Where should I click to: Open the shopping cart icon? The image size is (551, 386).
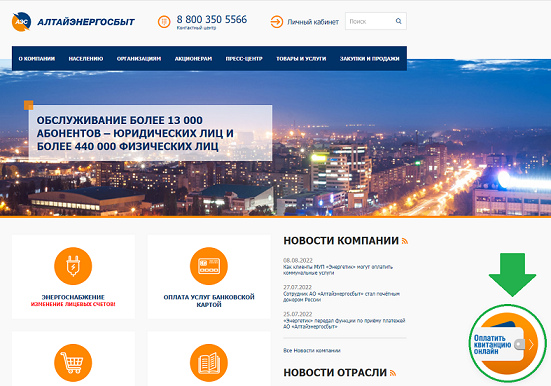tap(73, 363)
